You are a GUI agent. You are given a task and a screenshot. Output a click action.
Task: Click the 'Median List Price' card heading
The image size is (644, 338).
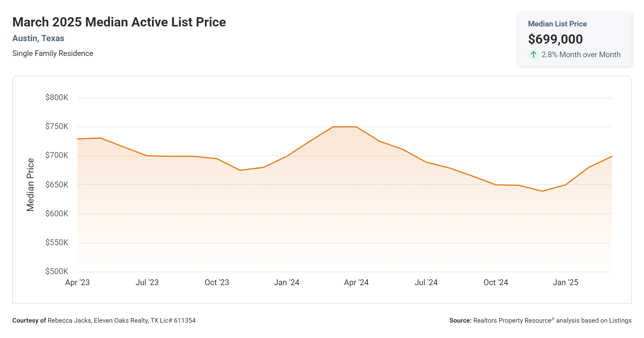(x=557, y=24)
